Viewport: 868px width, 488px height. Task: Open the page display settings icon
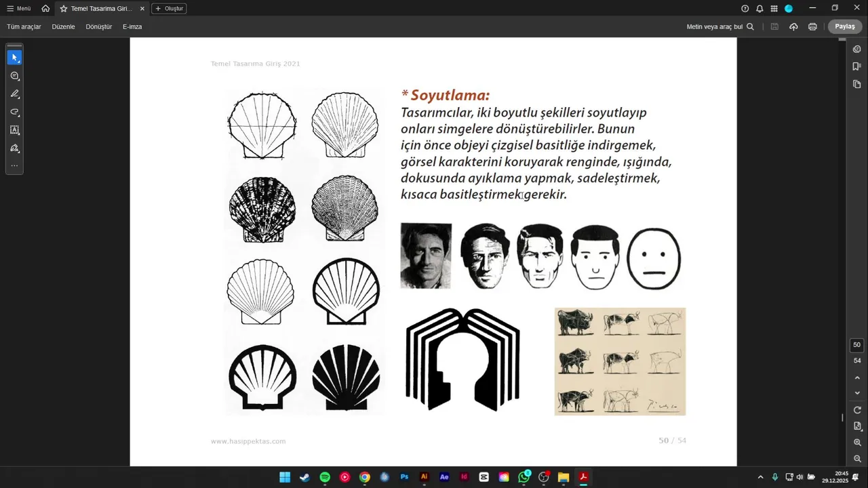point(857,426)
